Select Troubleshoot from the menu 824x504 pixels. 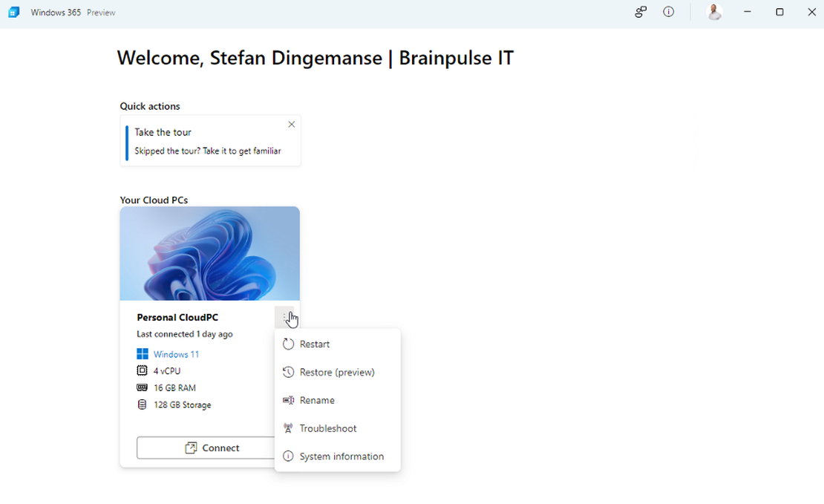(337, 428)
